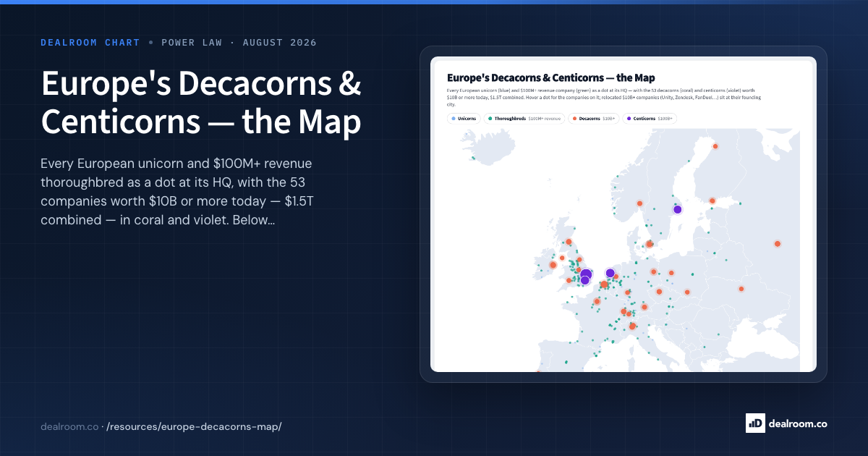
Task: Open the dealroom.co wordmark beside the logo
Action: (x=798, y=424)
